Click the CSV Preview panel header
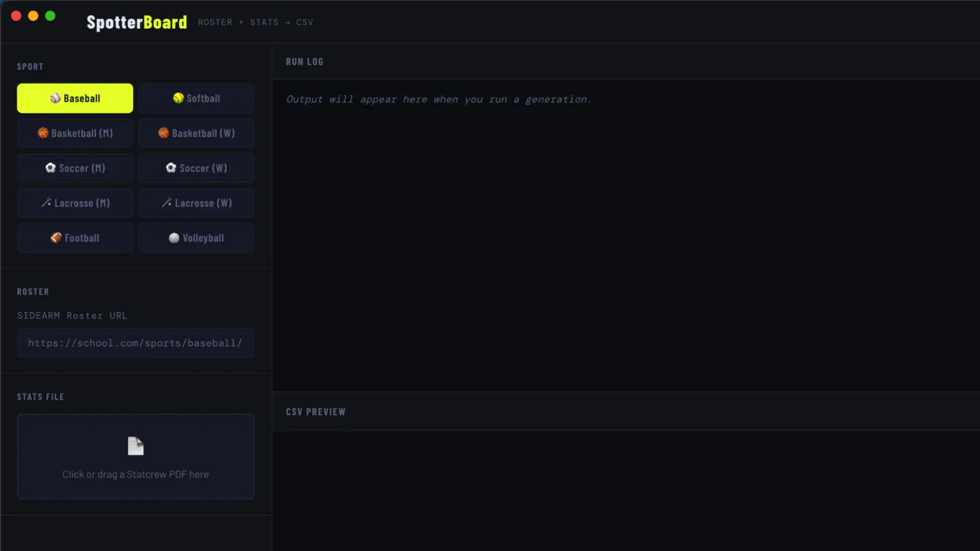 (316, 412)
